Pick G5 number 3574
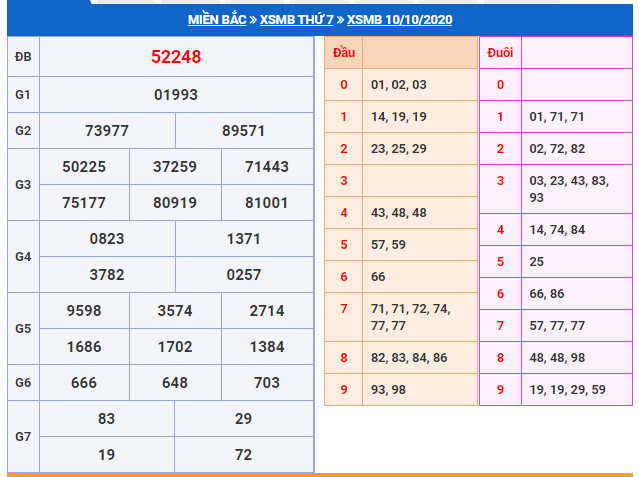This screenshot has width=639, height=477. (175, 311)
